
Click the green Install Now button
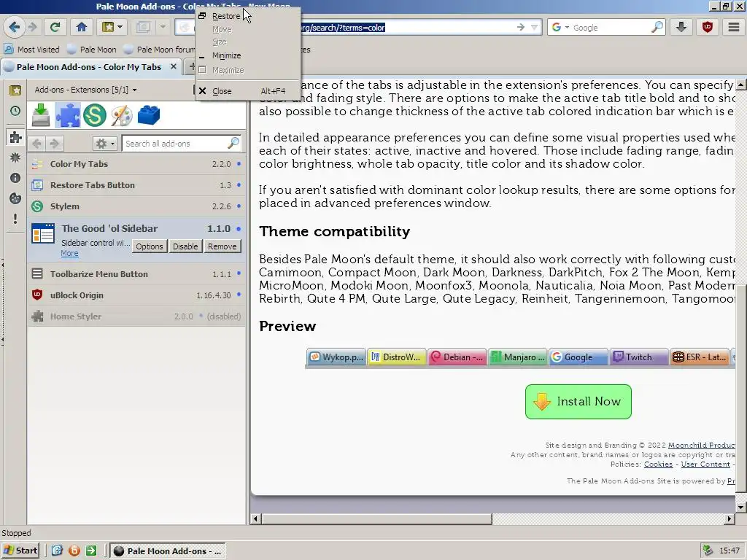point(578,402)
